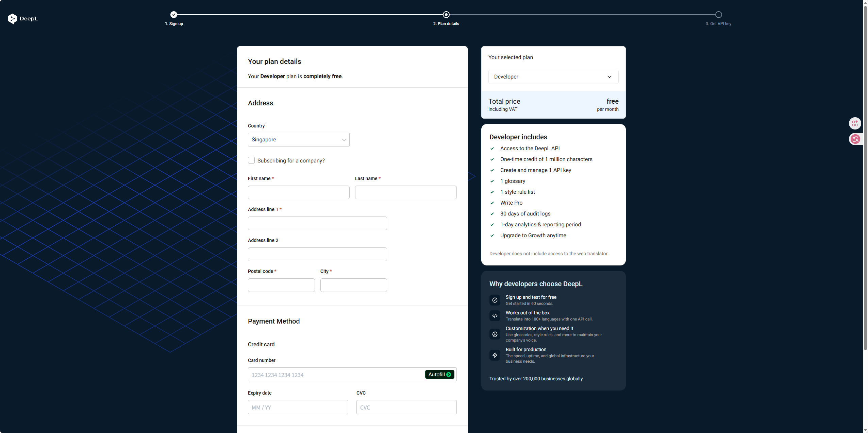Click into the Address line 1 field

317,223
